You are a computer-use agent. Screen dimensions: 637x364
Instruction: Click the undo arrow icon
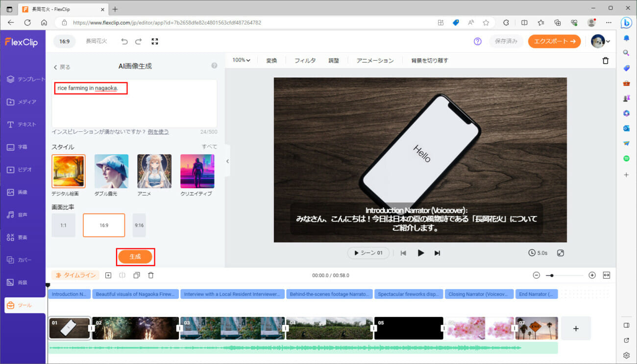(x=124, y=42)
